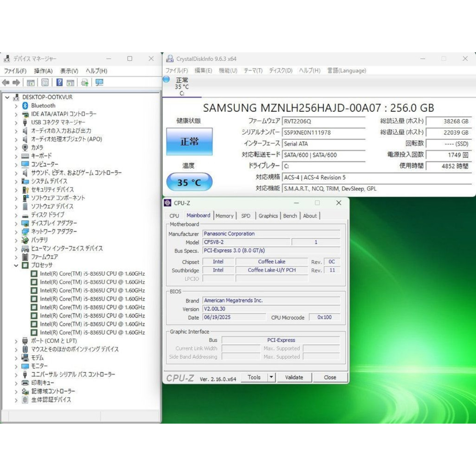Select the monitor (モニター) category icon
The image size is (476, 476).
click(25, 366)
